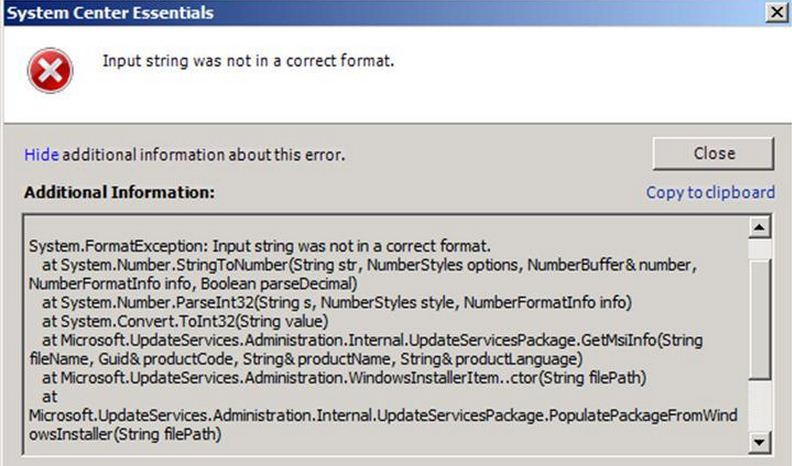Click the scrollbar up arrow
This screenshot has height=466, width=792.
pos(760,229)
